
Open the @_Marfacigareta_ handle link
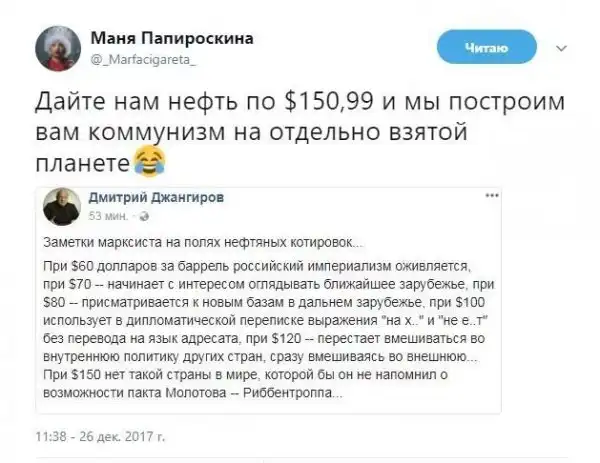pyautogui.click(x=143, y=60)
